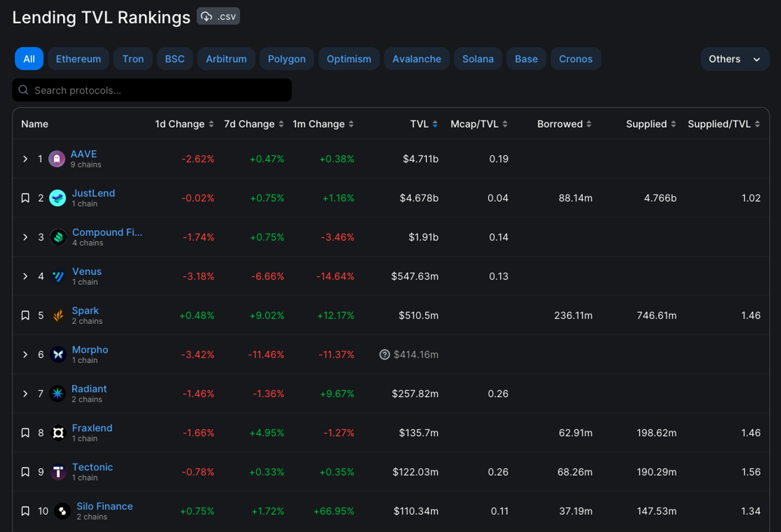Click the question mark beside Morpho TVL
This screenshot has height=532, width=781.
[x=385, y=354]
